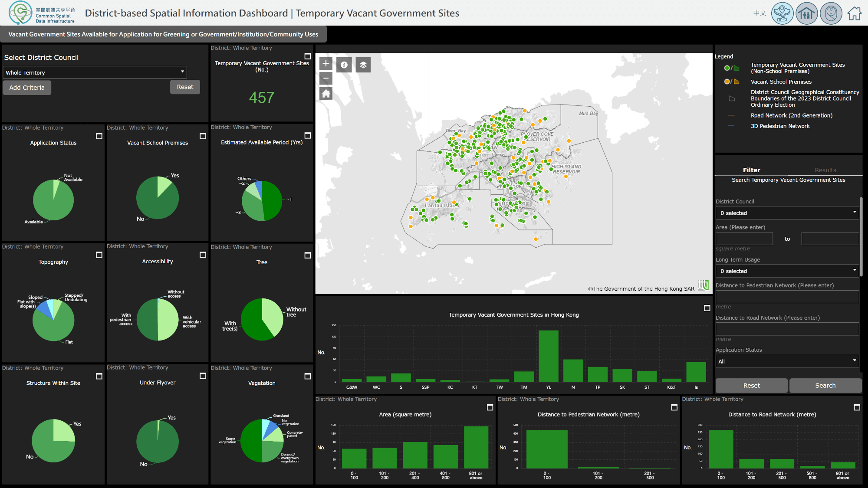Click the Add Criteria button
Screen dimensions: 868x488
[27, 88]
